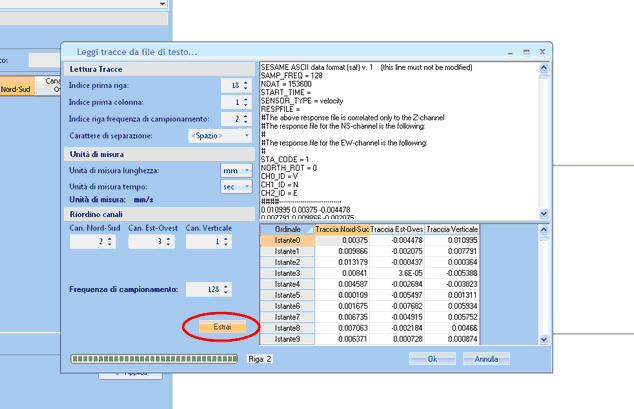Minimize the Leggi tracce dialog

510,52
